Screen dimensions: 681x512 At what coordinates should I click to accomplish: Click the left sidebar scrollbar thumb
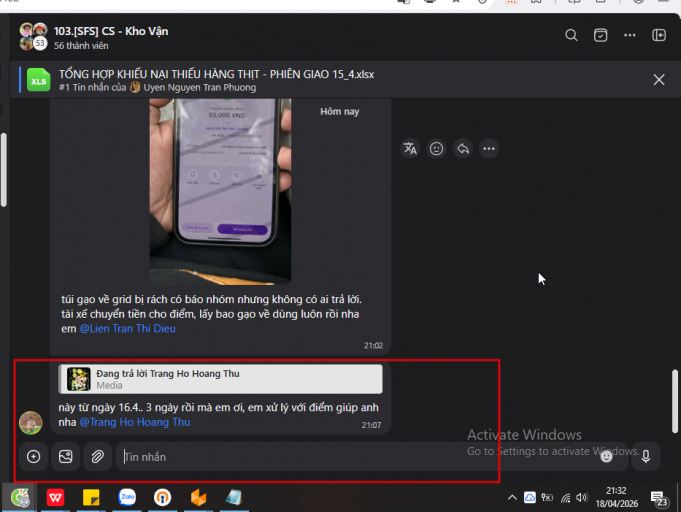tap(3, 170)
